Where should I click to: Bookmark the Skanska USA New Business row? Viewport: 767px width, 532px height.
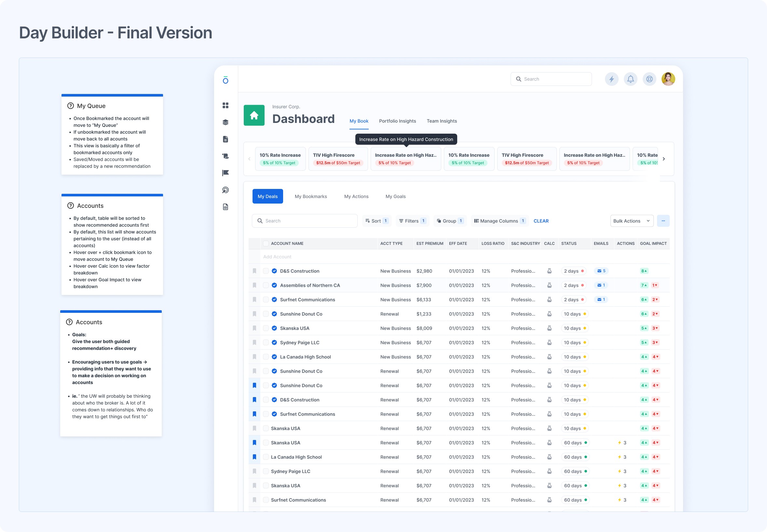point(254,328)
